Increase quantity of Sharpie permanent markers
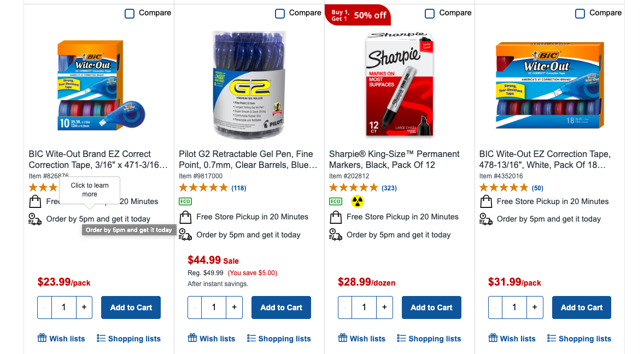This screenshot has width=644, height=354. coord(384,307)
